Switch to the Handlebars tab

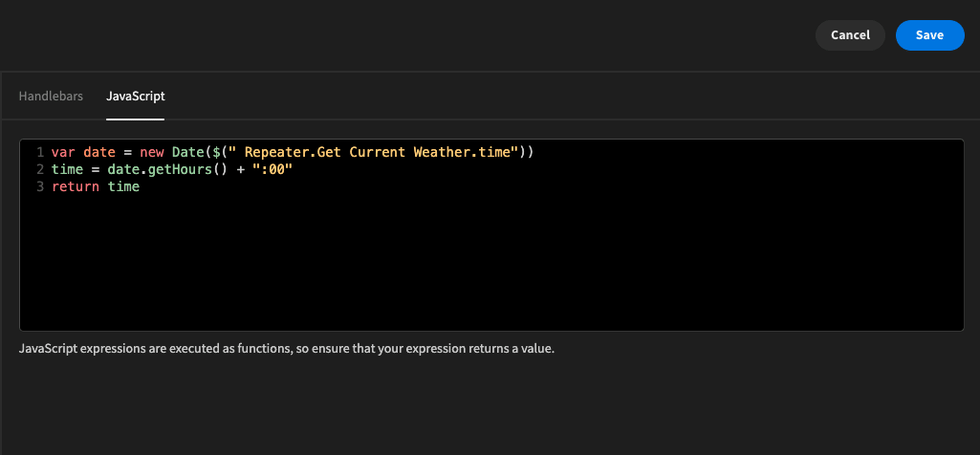pos(51,97)
